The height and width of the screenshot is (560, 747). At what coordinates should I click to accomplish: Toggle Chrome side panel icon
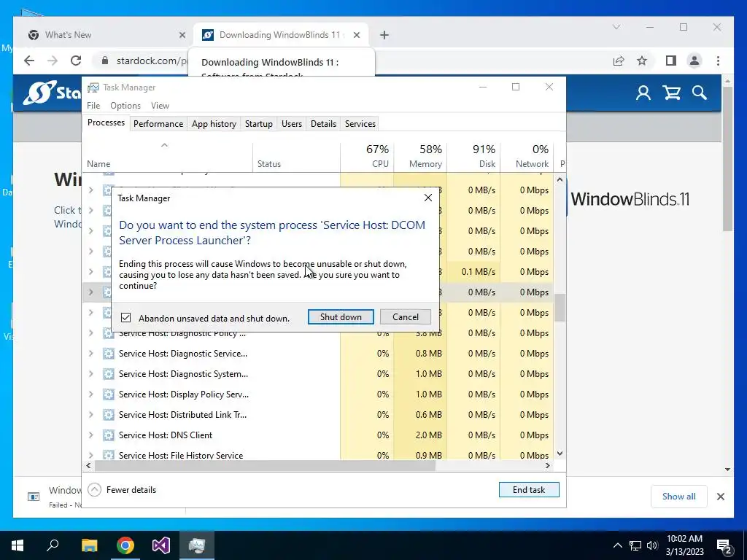(x=671, y=61)
